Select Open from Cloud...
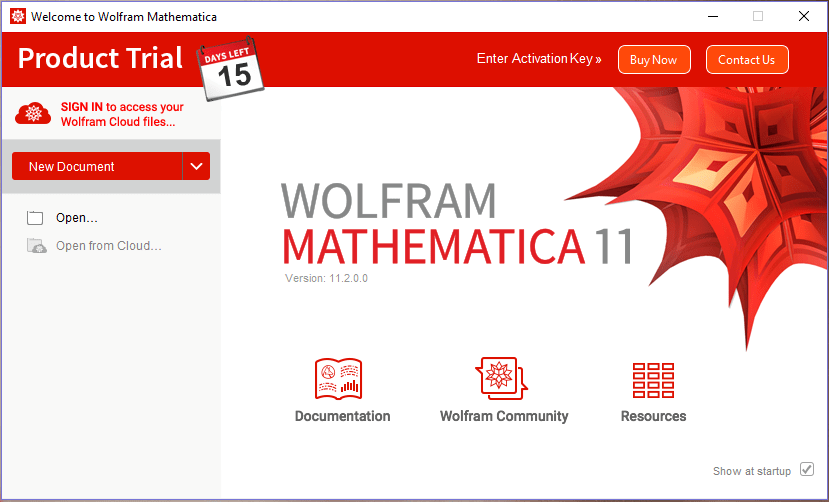This screenshot has width=829, height=502. tap(109, 246)
